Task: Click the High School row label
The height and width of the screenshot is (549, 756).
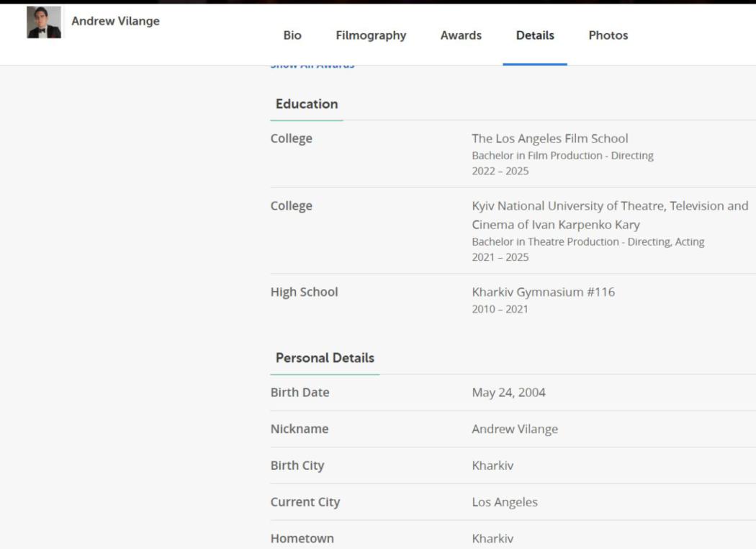Action: tap(304, 292)
